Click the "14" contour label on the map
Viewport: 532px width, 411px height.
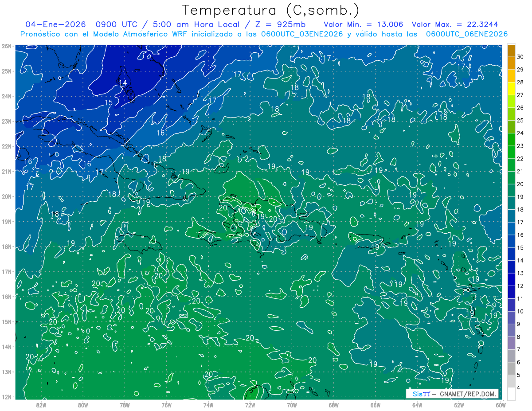pos(123,83)
